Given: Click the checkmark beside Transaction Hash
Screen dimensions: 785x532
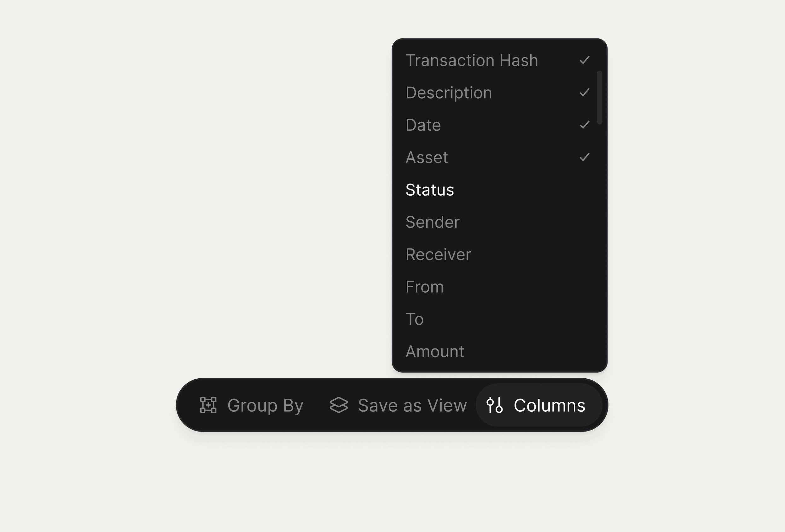Looking at the screenshot, I should coord(584,60).
